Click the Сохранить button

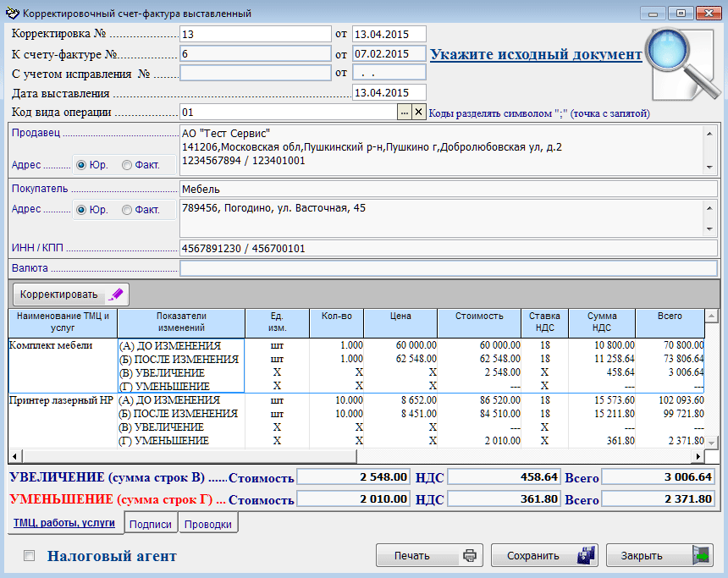544,555
